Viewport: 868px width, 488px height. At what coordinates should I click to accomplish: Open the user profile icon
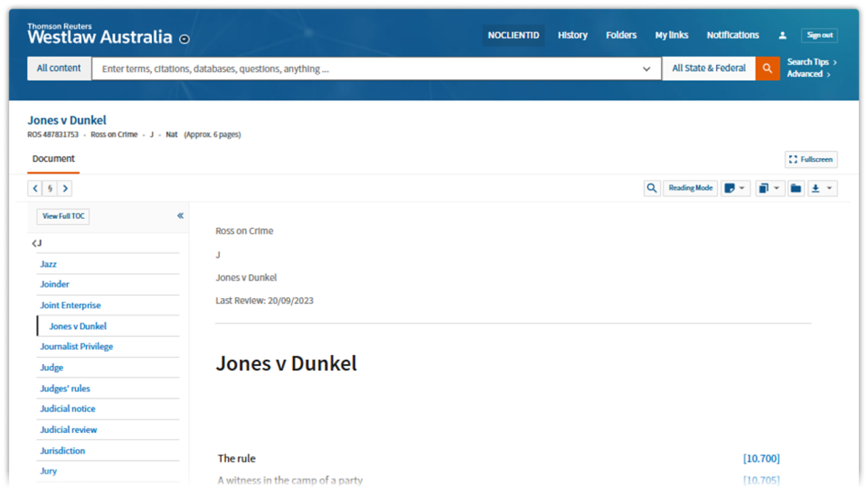pyautogui.click(x=782, y=35)
